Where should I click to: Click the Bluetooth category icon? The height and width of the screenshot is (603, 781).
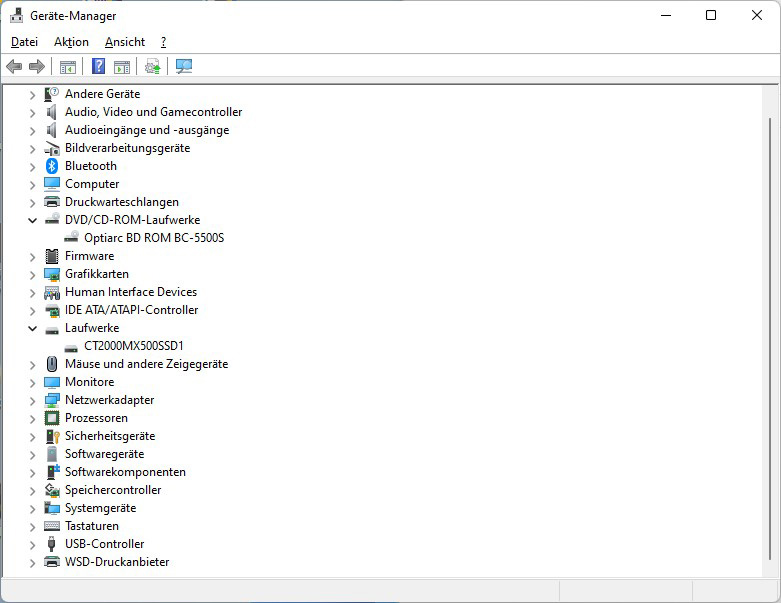[x=52, y=166]
